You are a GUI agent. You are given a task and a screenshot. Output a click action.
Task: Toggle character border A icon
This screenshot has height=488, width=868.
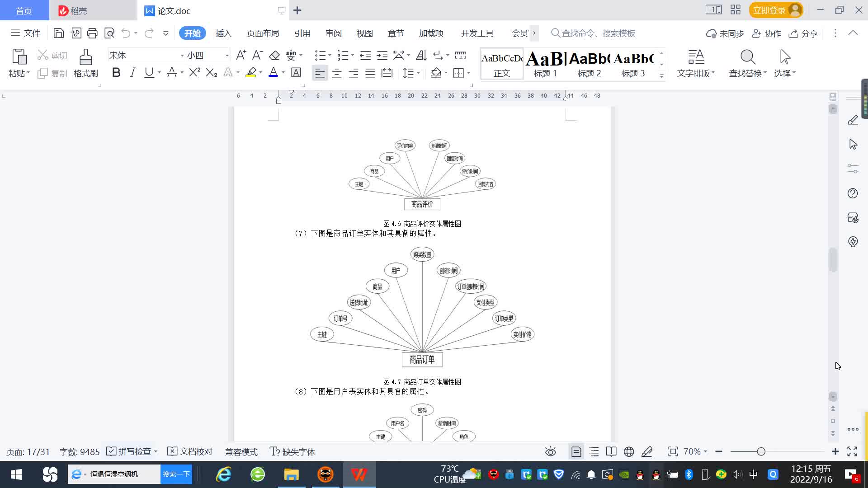click(296, 72)
